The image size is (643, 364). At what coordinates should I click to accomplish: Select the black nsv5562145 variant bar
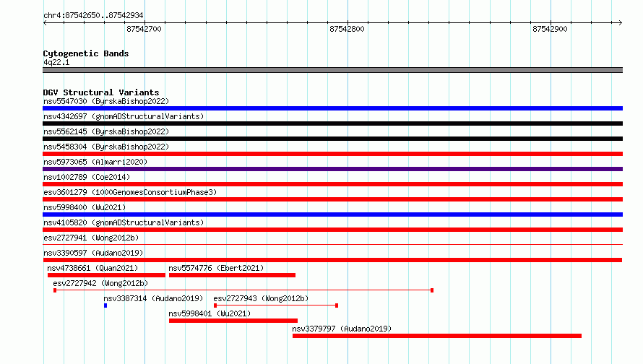point(332,139)
